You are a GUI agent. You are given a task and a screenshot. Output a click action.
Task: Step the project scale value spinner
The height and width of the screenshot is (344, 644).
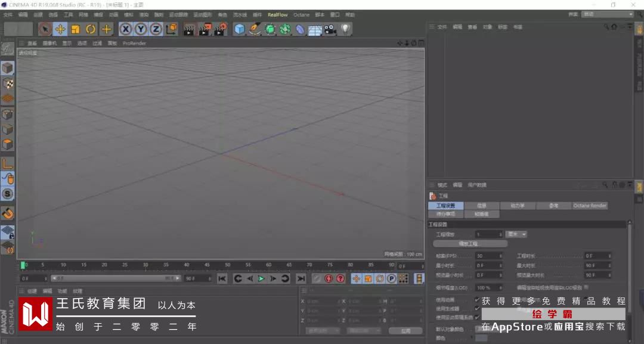[501, 234]
